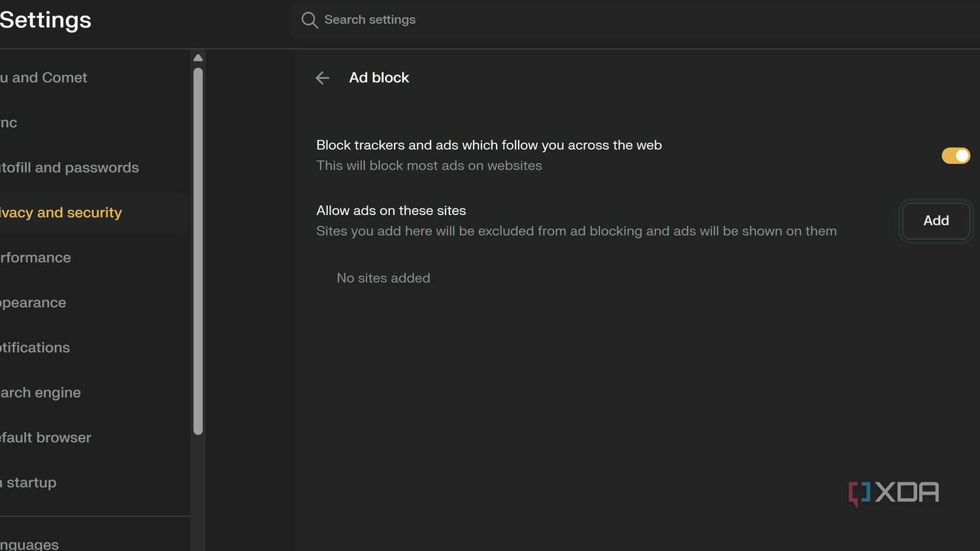
Task: Click the sidebar scrollbar up arrow
Action: (198, 58)
